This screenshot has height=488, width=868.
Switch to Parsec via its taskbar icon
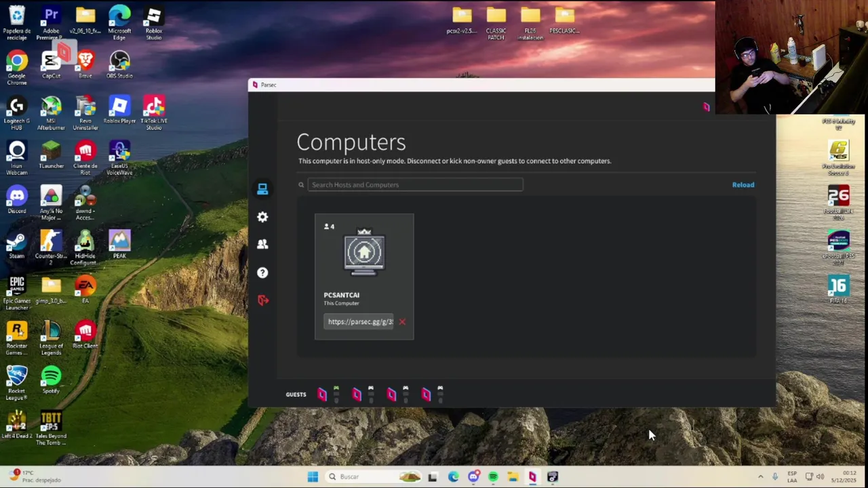(x=532, y=477)
